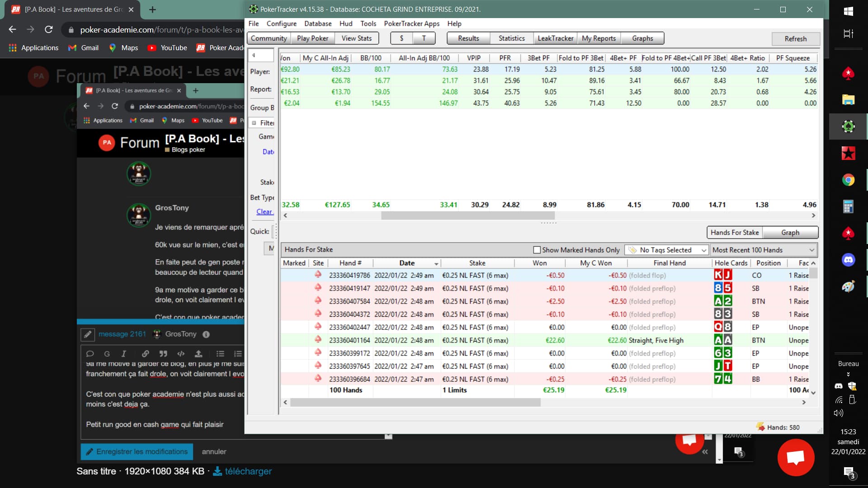The image size is (868, 488).
Task: Open the Tools menu
Action: 368,23
